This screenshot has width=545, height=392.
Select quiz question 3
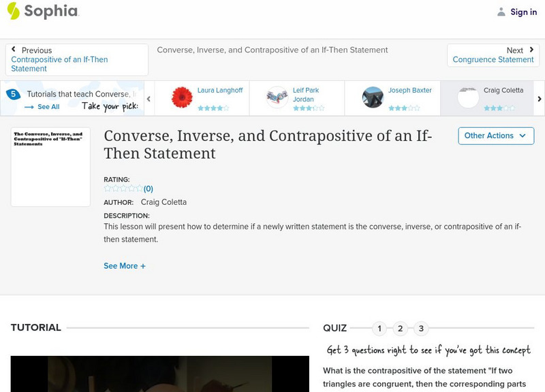(420, 327)
